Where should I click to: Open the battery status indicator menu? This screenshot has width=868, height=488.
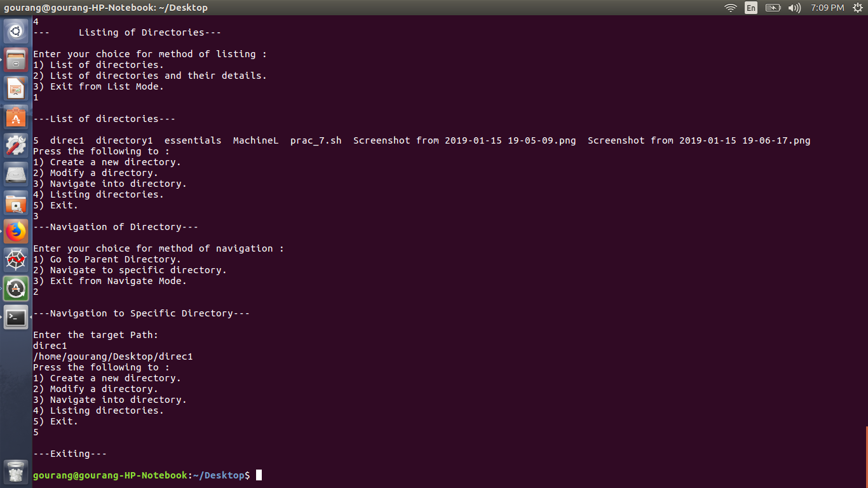773,8
